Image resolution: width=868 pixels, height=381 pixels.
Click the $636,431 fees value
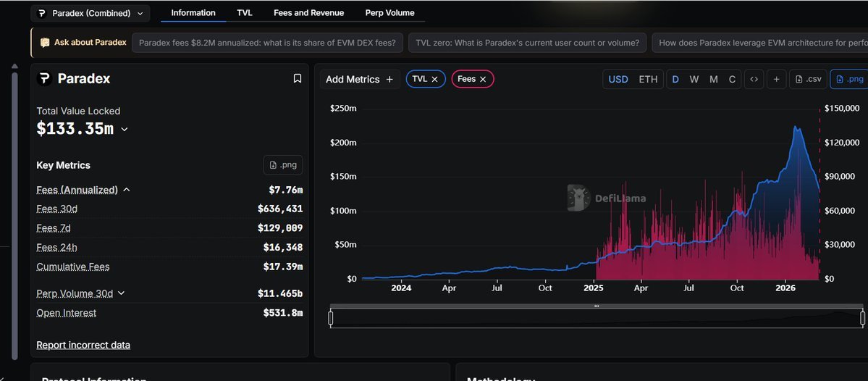click(280, 209)
